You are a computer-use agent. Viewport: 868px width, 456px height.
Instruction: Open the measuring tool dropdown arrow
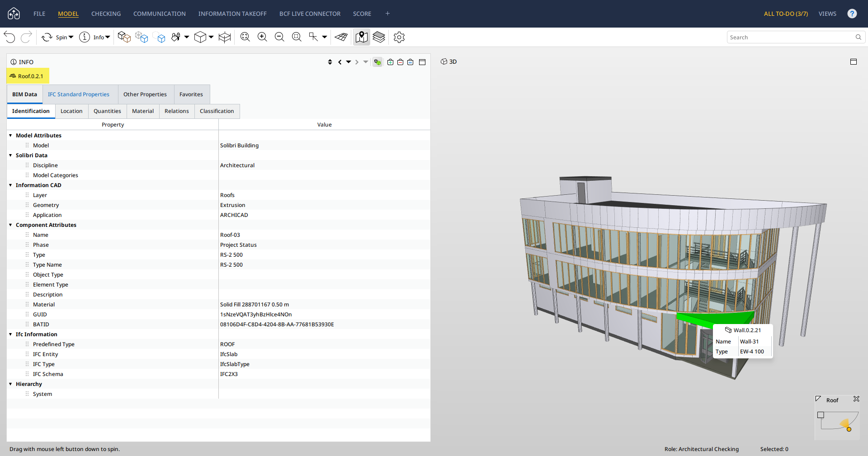pos(325,37)
